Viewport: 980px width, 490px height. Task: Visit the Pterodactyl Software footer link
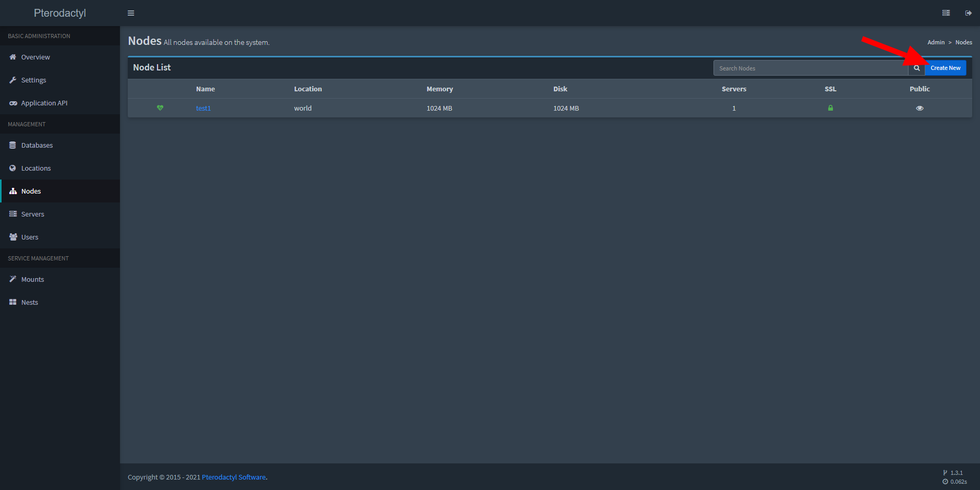[233, 477]
